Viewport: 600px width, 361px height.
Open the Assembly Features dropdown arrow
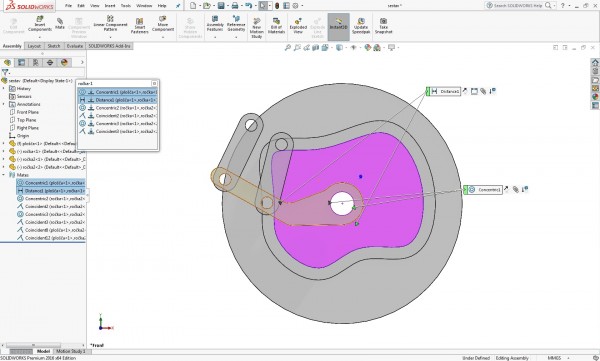pos(215,37)
